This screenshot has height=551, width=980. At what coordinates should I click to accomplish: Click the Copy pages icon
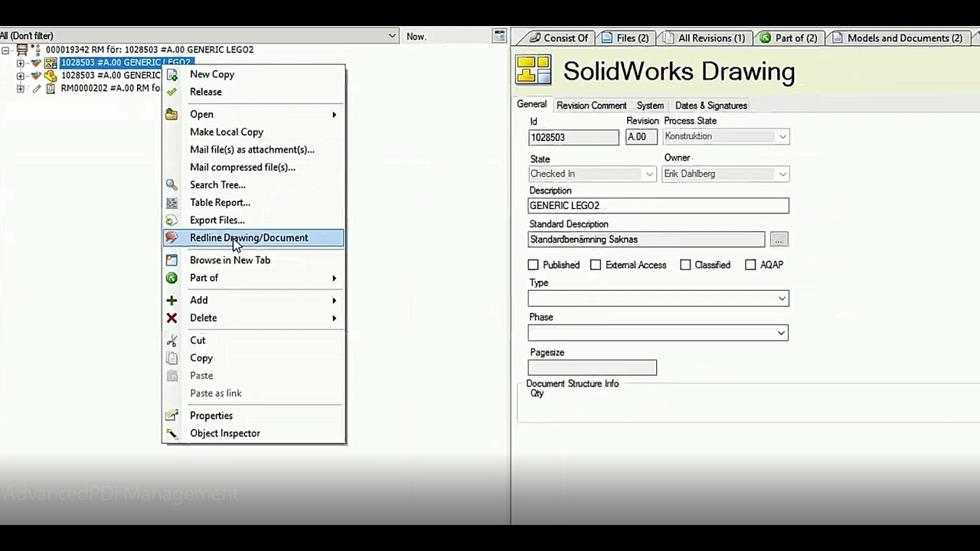pos(172,357)
